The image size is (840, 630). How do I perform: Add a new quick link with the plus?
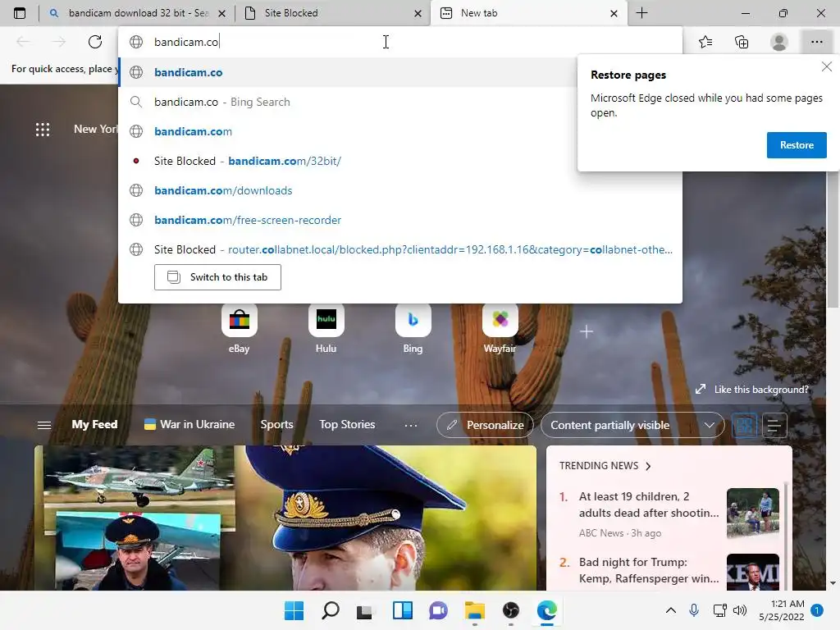(586, 331)
